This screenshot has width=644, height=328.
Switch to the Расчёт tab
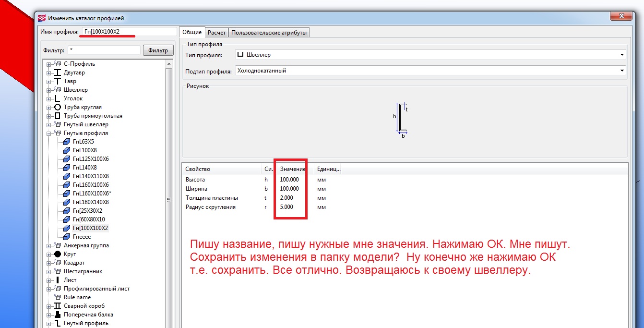pyautogui.click(x=216, y=33)
